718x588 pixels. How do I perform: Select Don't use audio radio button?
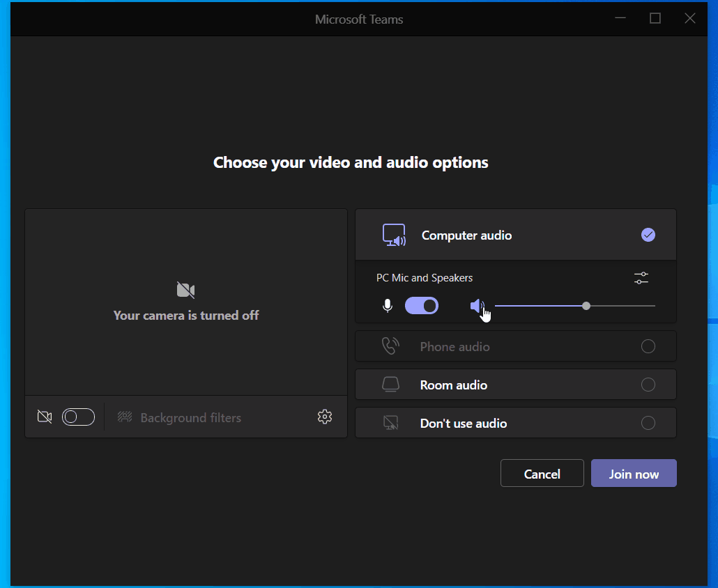click(x=648, y=423)
